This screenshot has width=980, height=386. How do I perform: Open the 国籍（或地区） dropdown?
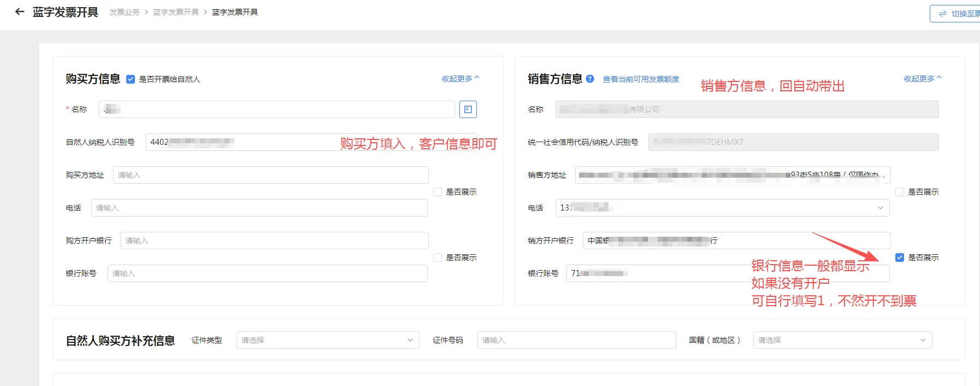pos(842,340)
